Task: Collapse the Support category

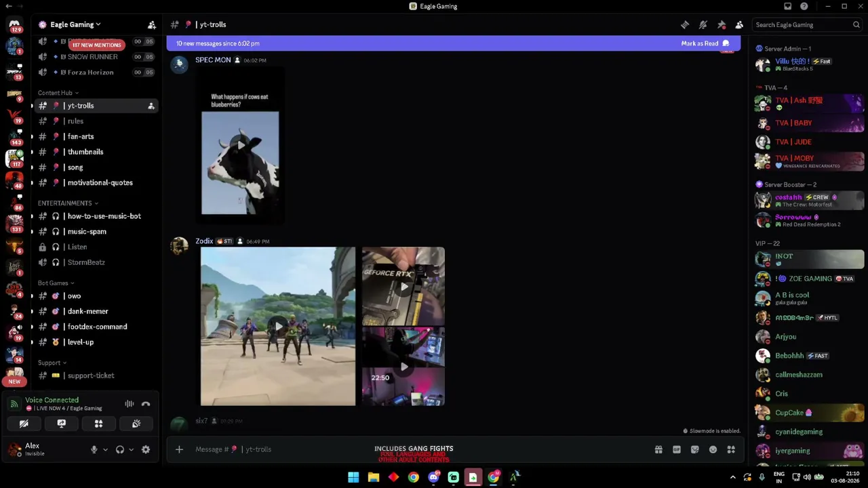Action: 52,363
